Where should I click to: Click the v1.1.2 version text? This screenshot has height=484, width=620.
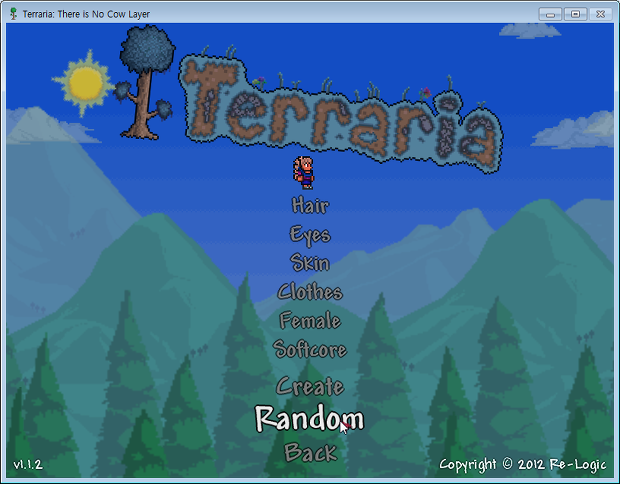pyautogui.click(x=28, y=464)
